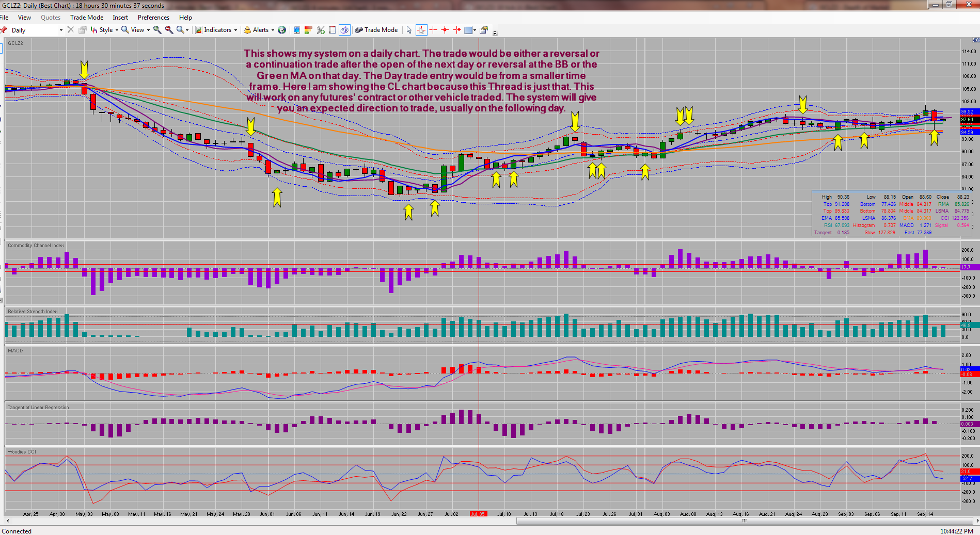Click the rightmost toolbar settings icon

(x=484, y=30)
